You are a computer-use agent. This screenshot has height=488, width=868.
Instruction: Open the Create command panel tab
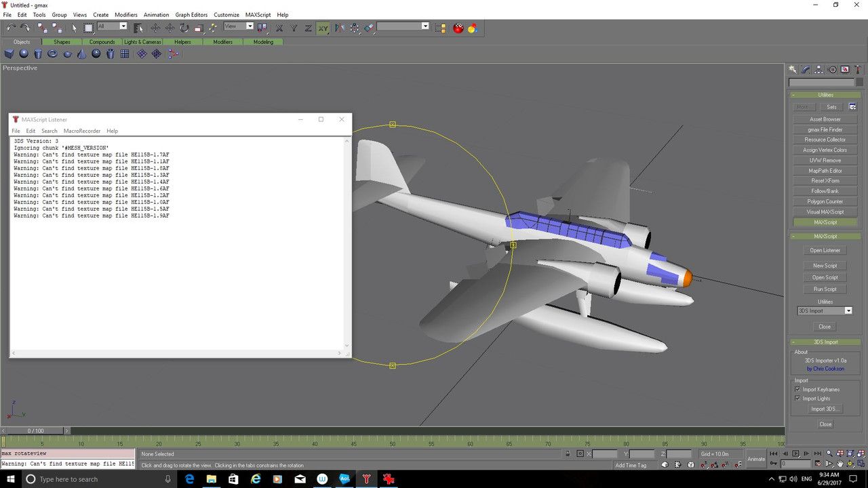793,69
